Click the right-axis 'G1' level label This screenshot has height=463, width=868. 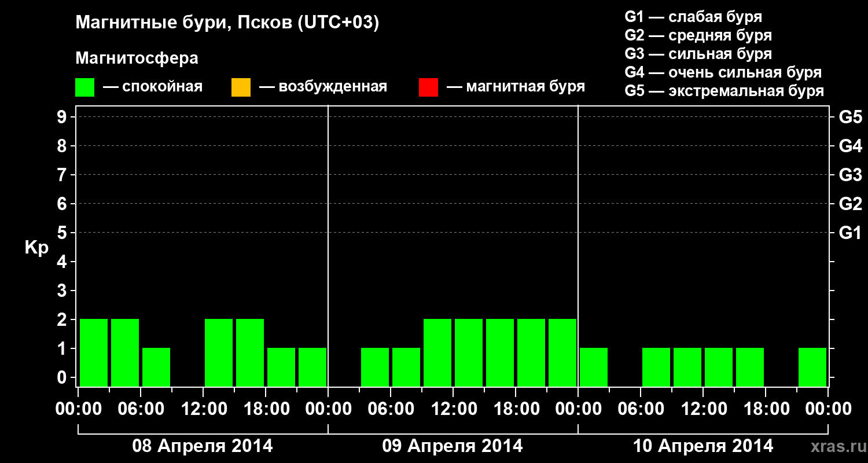click(850, 233)
